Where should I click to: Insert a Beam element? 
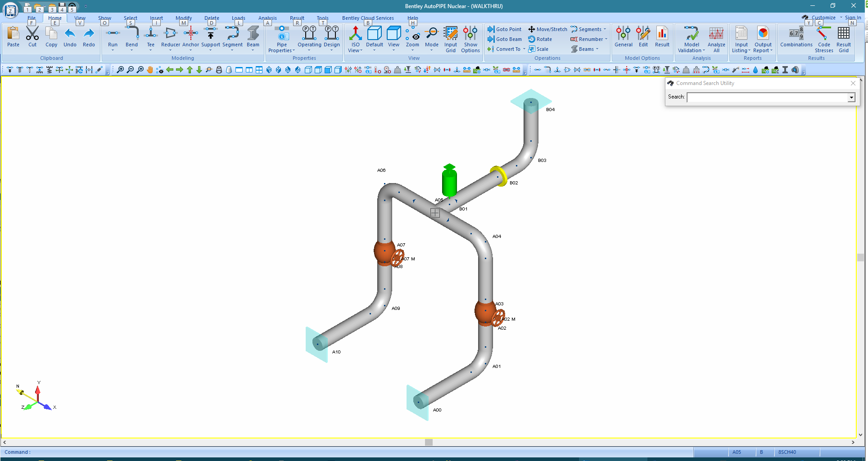pos(253,38)
